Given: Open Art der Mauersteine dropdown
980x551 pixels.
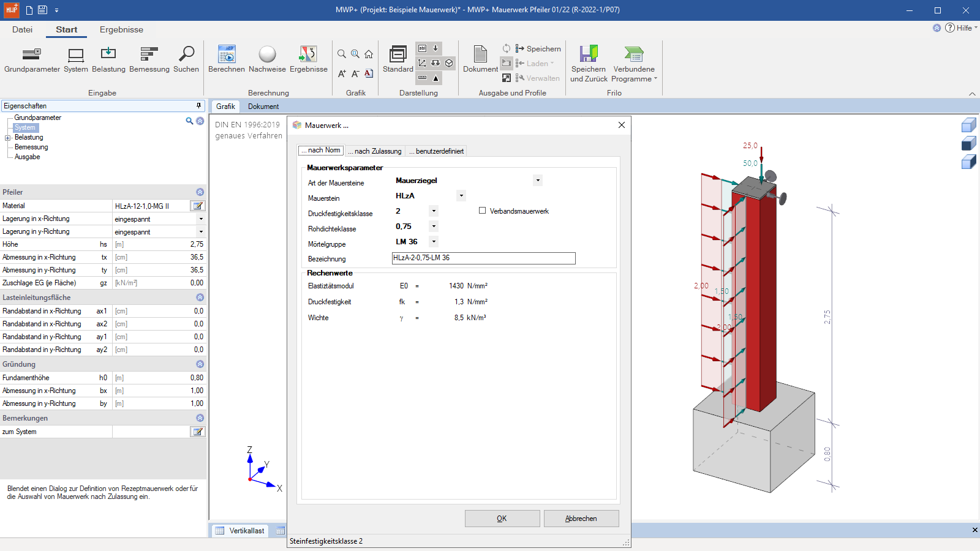Looking at the screenshot, I should point(538,181).
